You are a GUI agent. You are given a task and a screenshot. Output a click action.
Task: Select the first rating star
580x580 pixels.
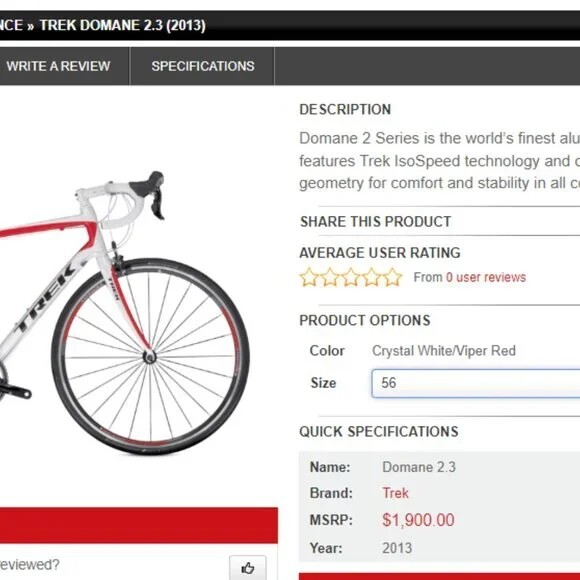point(308,277)
